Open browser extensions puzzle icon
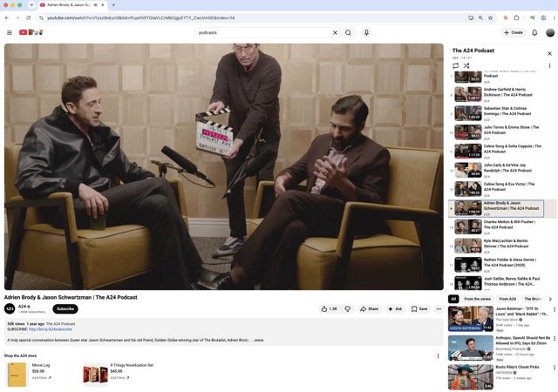558x392 pixels. click(x=517, y=17)
